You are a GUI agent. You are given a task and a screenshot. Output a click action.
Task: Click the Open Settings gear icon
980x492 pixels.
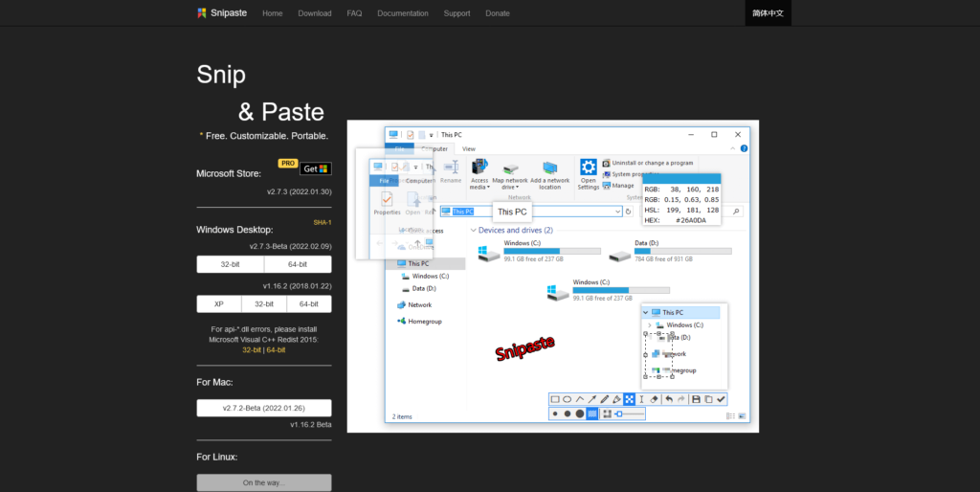589,167
